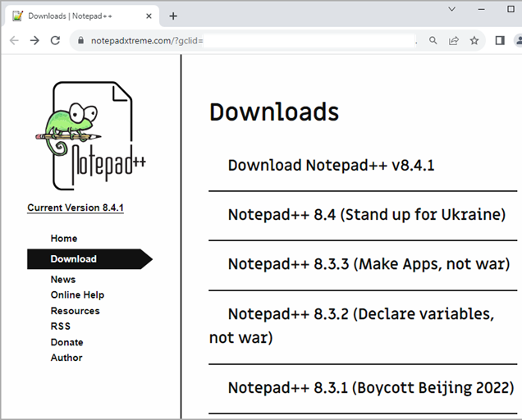
Task: Click the Current Version 8.4.1 link
Action: point(76,208)
